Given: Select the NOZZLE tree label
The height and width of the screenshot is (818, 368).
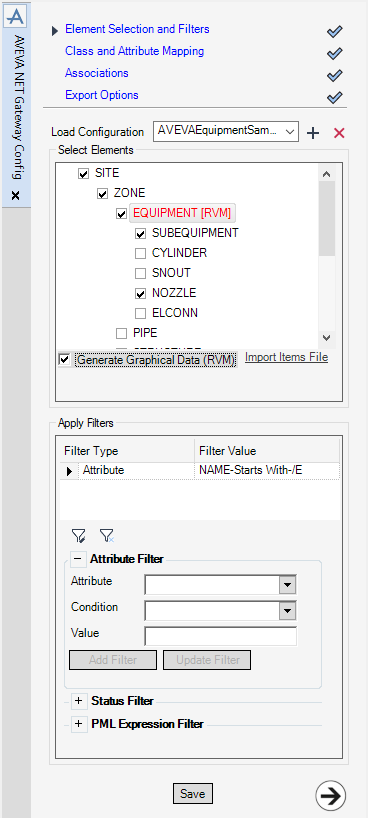Looking at the screenshot, I should click(x=174, y=293).
